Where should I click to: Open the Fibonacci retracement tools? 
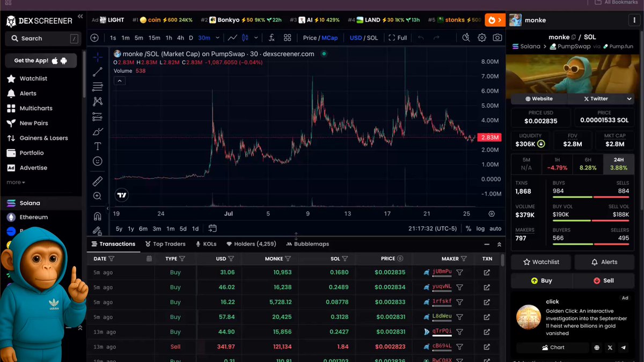point(98,86)
